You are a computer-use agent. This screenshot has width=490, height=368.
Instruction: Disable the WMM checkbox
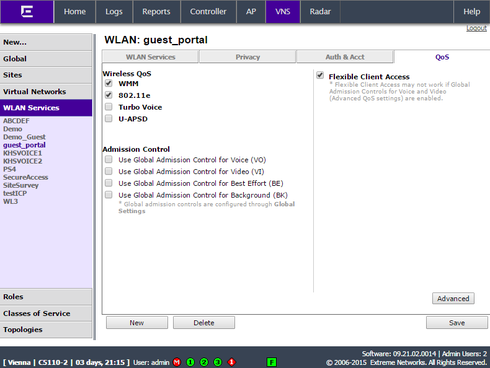109,83
